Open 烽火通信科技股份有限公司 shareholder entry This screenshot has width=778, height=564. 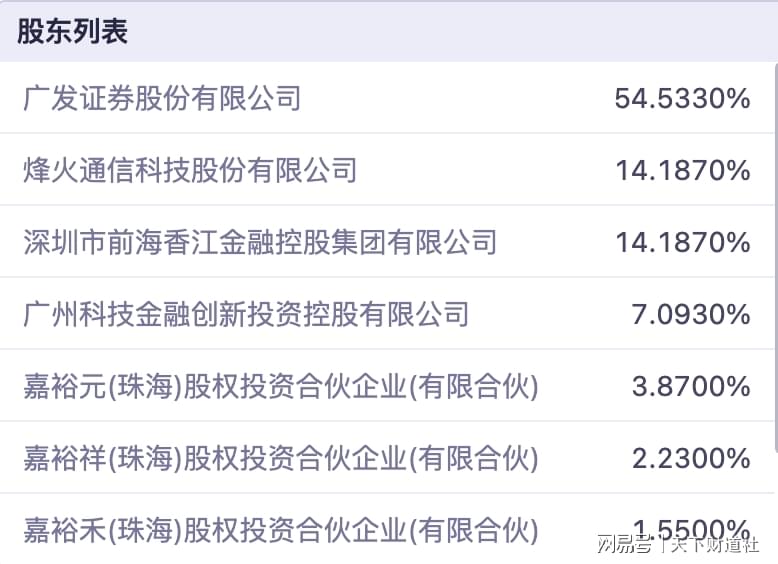[x=190, y=170]
